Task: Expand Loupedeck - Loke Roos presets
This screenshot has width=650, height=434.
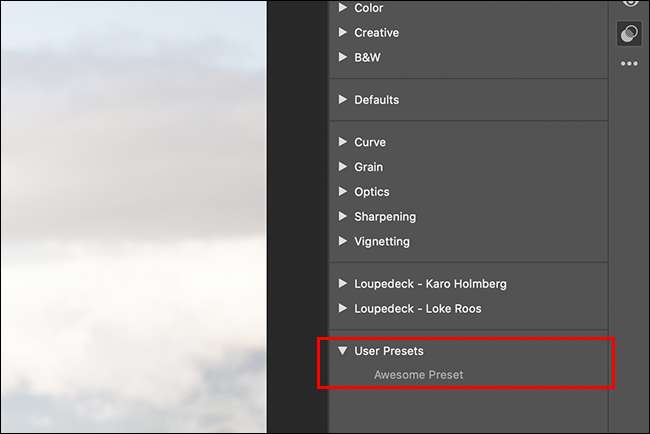Action: (343, 309)
